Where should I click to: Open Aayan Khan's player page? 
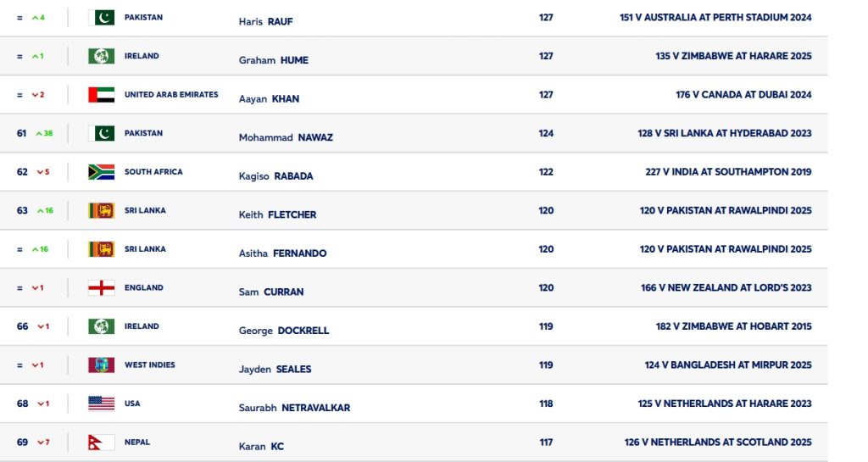pos(269,99)
